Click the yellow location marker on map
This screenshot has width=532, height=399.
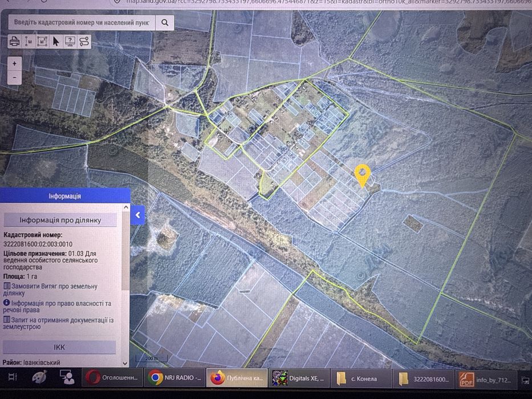pyautogui.click(x=362, y=176)
